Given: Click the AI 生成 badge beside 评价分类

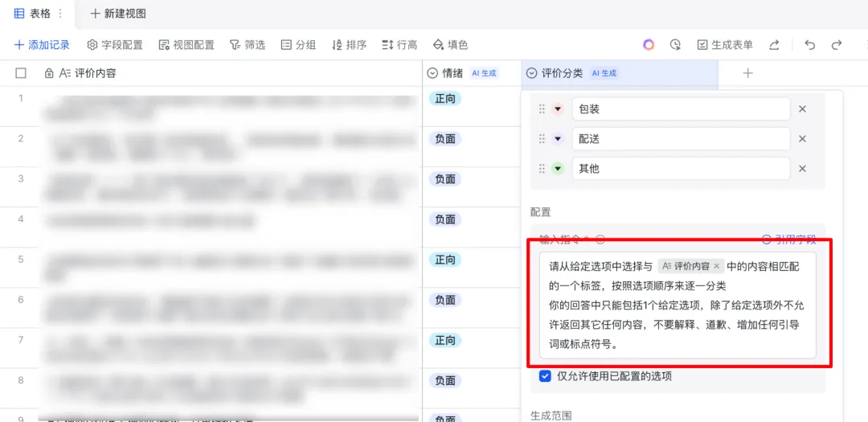Looking at the screenshot, I should point(604,73).
